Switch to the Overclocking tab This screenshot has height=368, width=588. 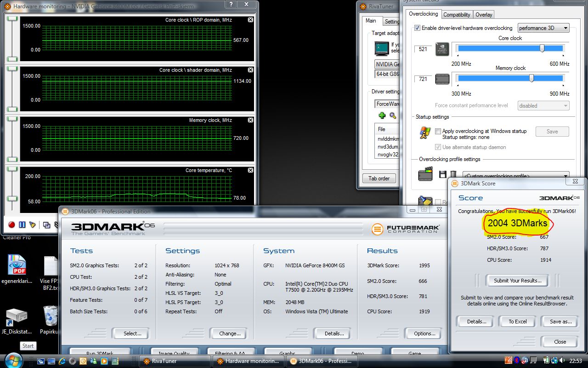click(x=424, y=14)
